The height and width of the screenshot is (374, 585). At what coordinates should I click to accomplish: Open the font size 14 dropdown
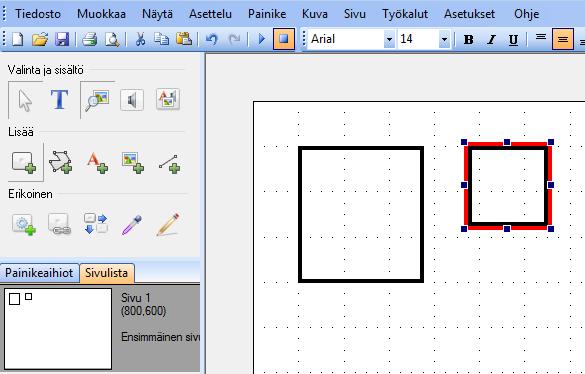444,39
